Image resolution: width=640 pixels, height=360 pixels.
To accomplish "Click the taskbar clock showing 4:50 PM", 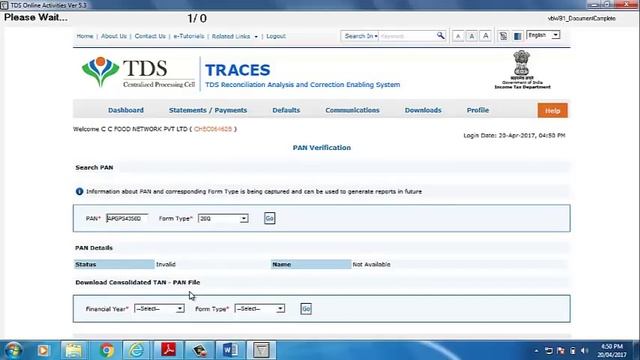I will point(612,351).
